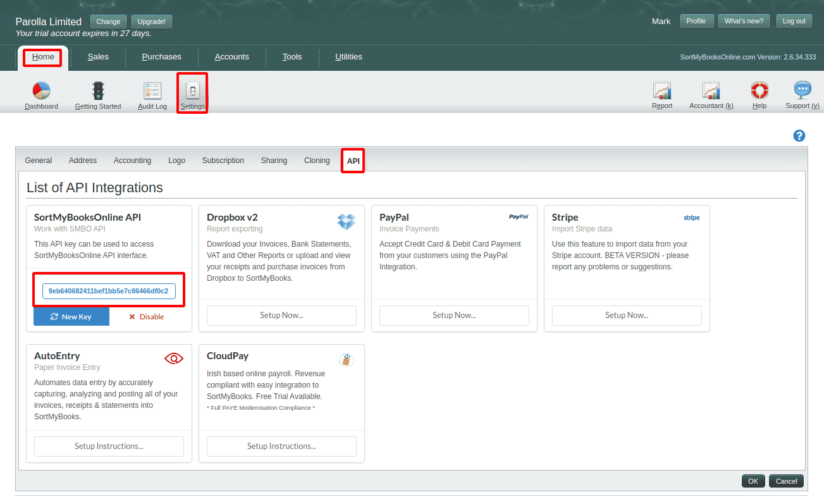Click the Dropbox logo icon
824x504 pixels.
[347, 221]
